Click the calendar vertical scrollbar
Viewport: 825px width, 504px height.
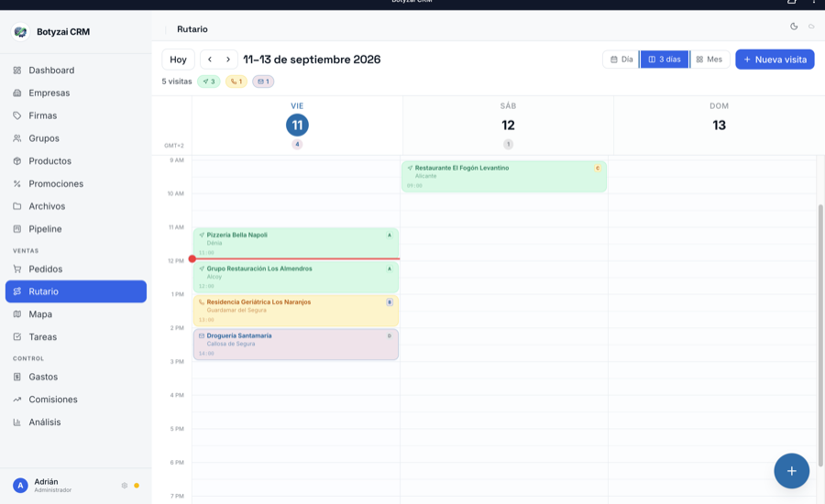pos(820,335)
